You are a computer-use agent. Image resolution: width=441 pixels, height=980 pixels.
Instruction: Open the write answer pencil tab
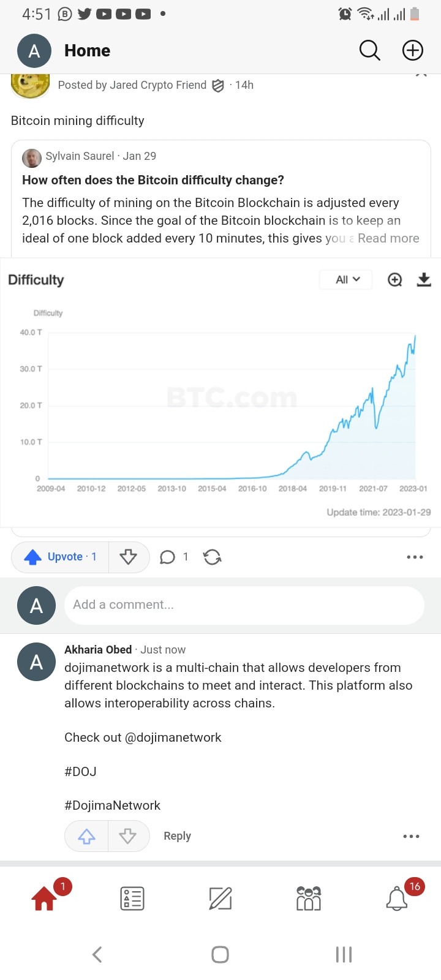click(x=221, y=898)
